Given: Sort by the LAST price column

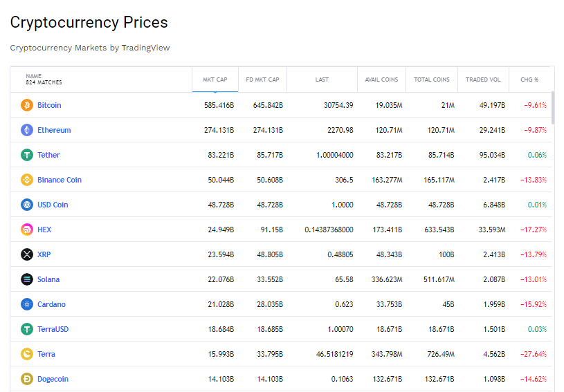Looking at the screenshot, I should pos(322,80).
